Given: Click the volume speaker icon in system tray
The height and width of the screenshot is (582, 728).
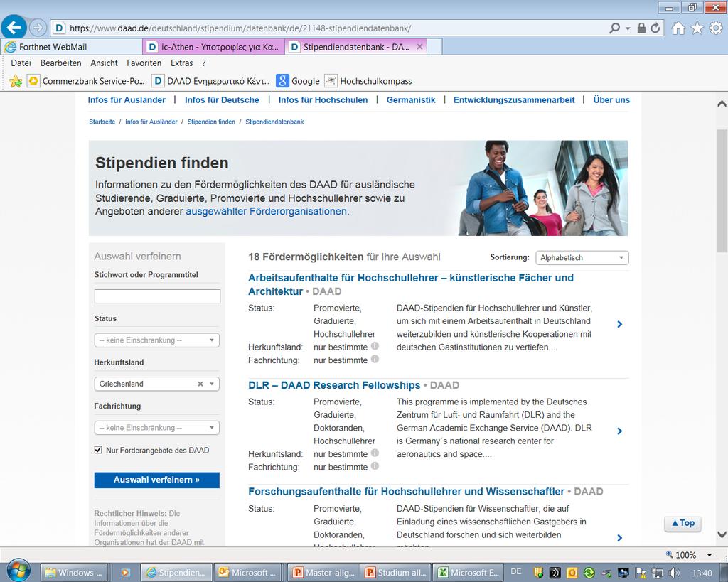Looking at the screenshot, I should tap(675, 573).
